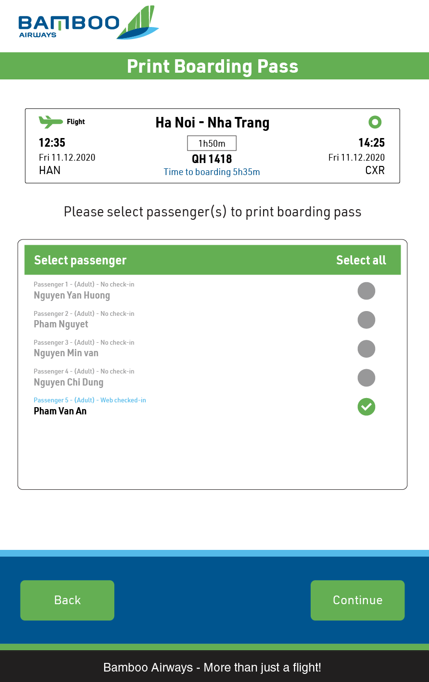Screen dimensions: 429x682
Task: Click the Pham Van An passenger name
Action: click(x=60, y=411)
